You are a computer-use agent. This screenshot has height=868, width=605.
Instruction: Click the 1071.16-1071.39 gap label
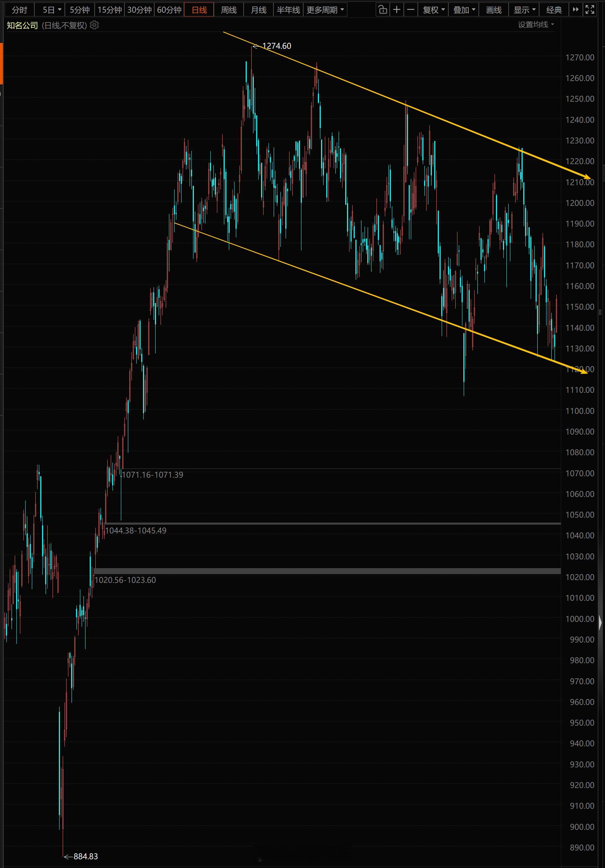[x=152, y=475]
